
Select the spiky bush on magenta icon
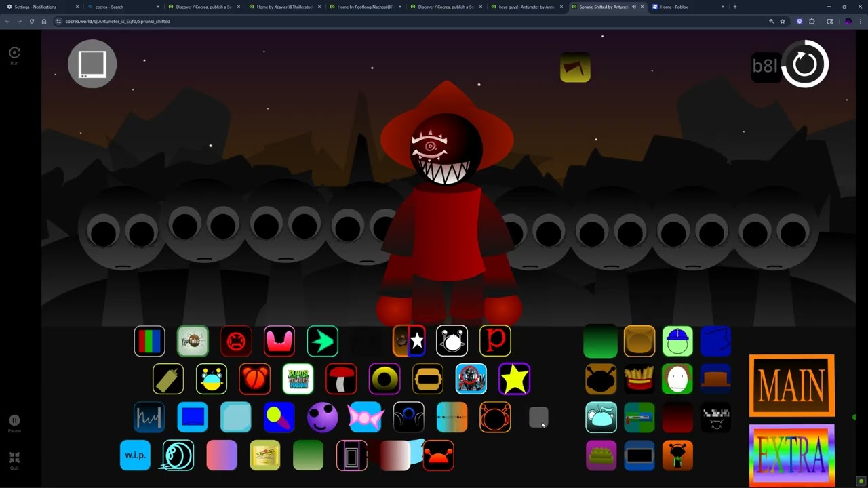point(601,455)
